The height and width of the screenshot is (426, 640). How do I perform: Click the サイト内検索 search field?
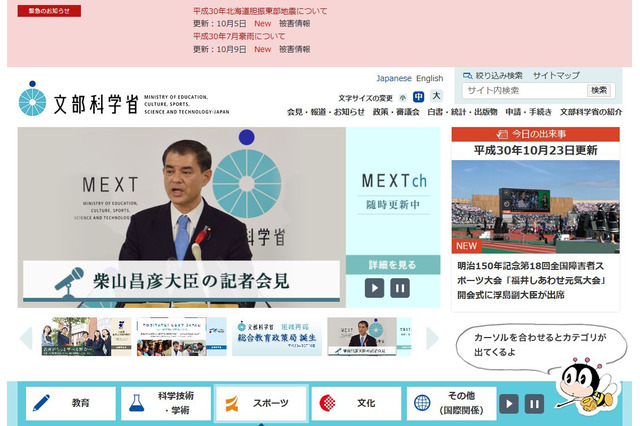(x=524, y=91)
